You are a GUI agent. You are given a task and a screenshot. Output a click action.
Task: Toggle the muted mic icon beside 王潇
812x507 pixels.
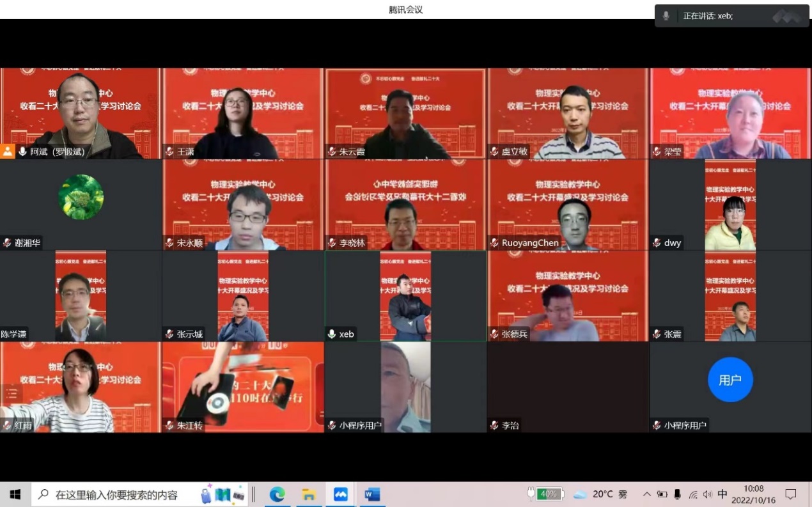tap(169, 152)
